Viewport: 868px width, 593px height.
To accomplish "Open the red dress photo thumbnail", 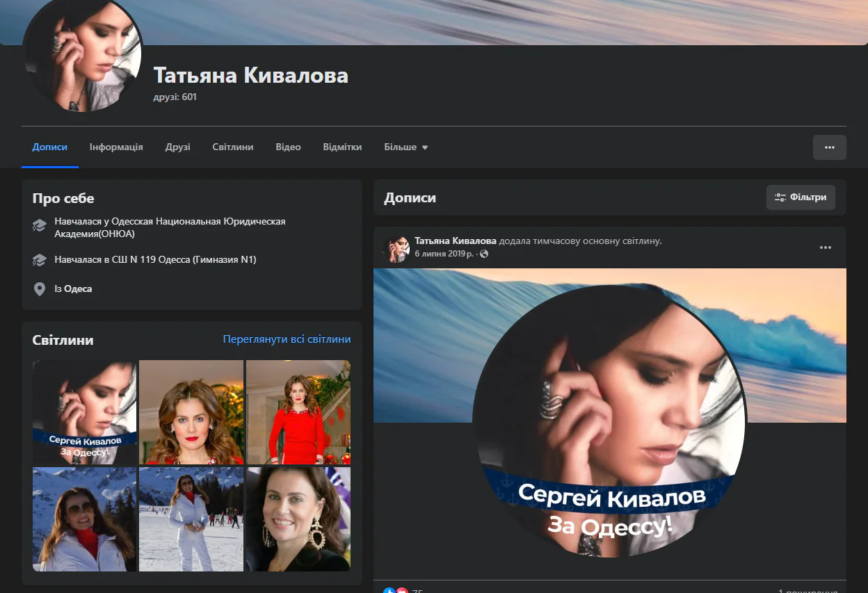I will [x=298, y=412].
